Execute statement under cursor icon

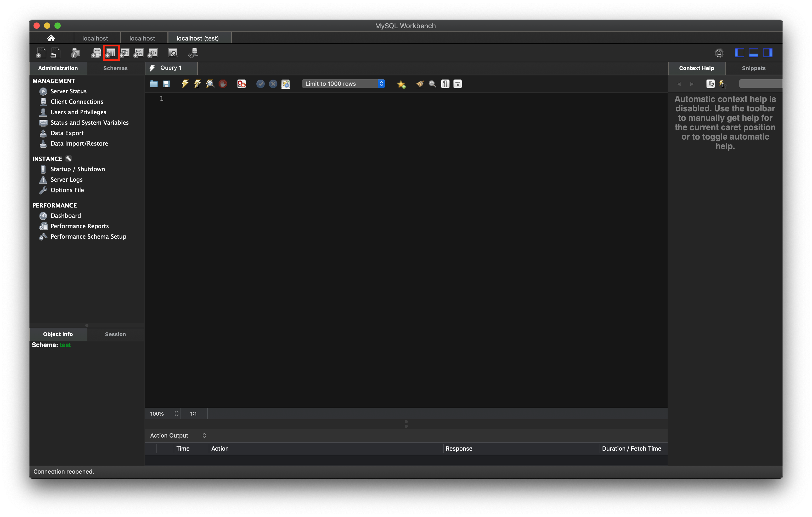coord(198,84)
